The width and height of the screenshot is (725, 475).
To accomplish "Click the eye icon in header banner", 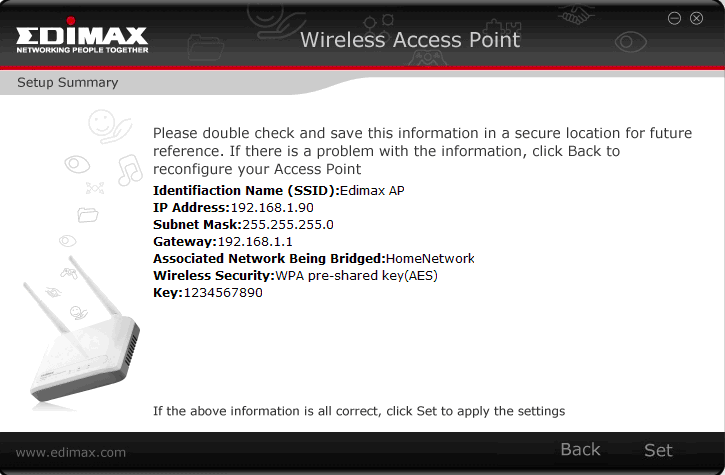I will [x=631, y=42].
